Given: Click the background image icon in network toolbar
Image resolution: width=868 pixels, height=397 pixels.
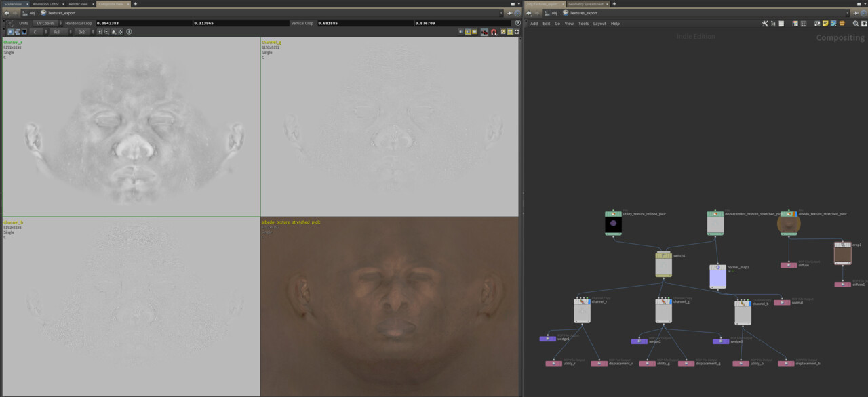Looking at the screenshot, I should point(833,23).
